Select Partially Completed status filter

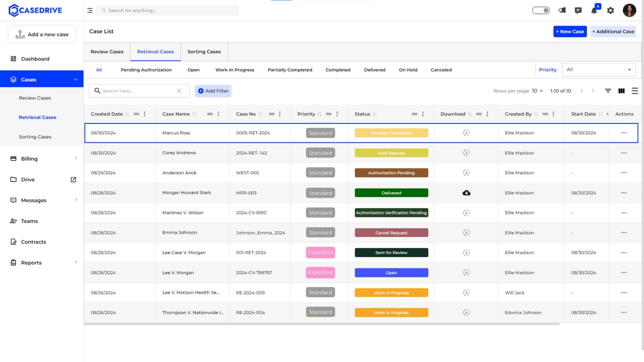[290, 70]
